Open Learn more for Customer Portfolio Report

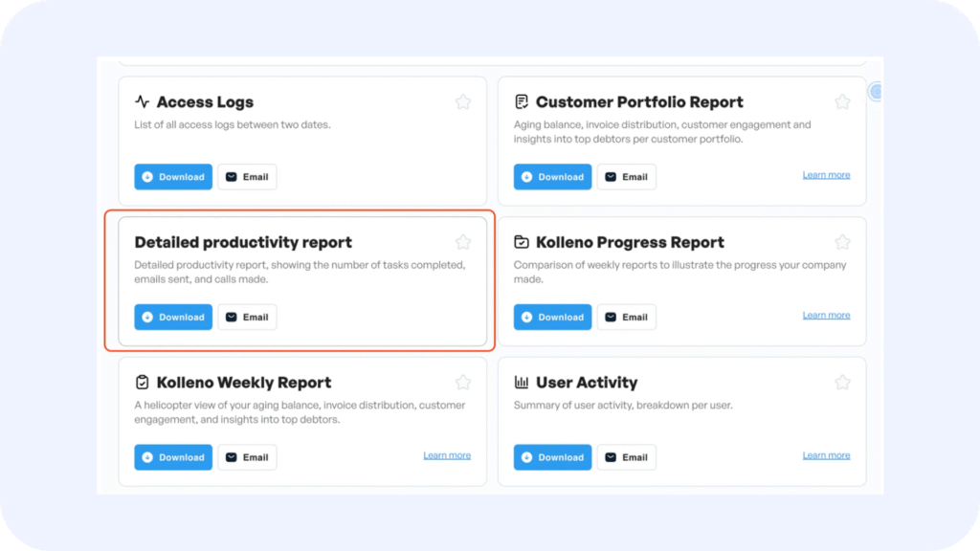point(826,175)
